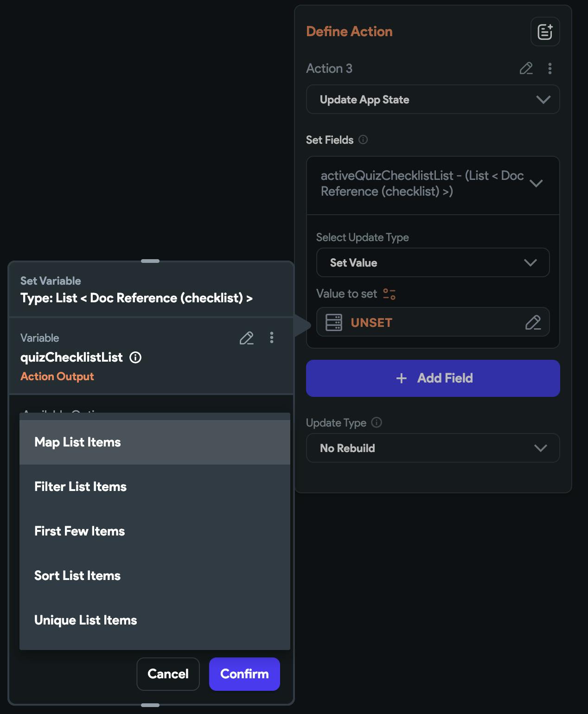Open the No Rebuild dropdown
588x714 pixels.
433,448
